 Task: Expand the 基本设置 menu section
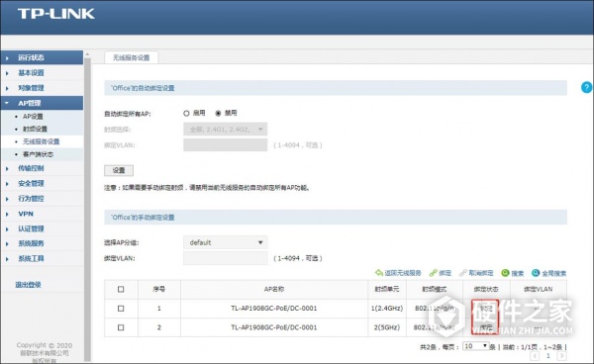click(42, 72)
